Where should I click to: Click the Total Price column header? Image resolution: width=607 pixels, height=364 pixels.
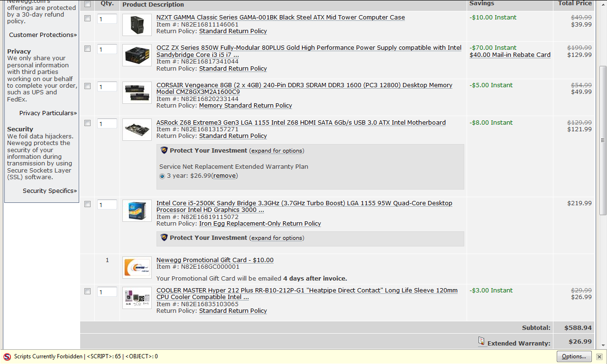(575, 3)
